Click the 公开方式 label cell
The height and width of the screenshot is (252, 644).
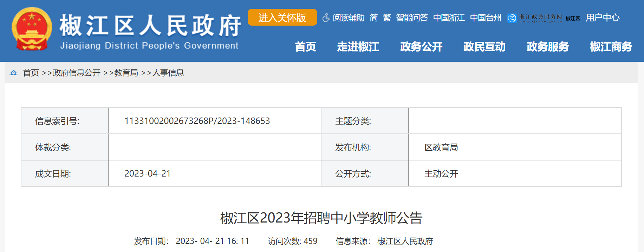point(365,173)
